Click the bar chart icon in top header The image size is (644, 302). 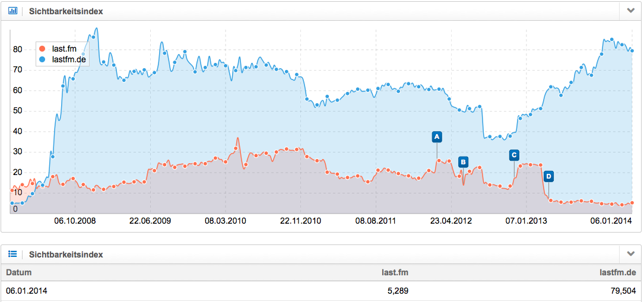tap(12, 11)
